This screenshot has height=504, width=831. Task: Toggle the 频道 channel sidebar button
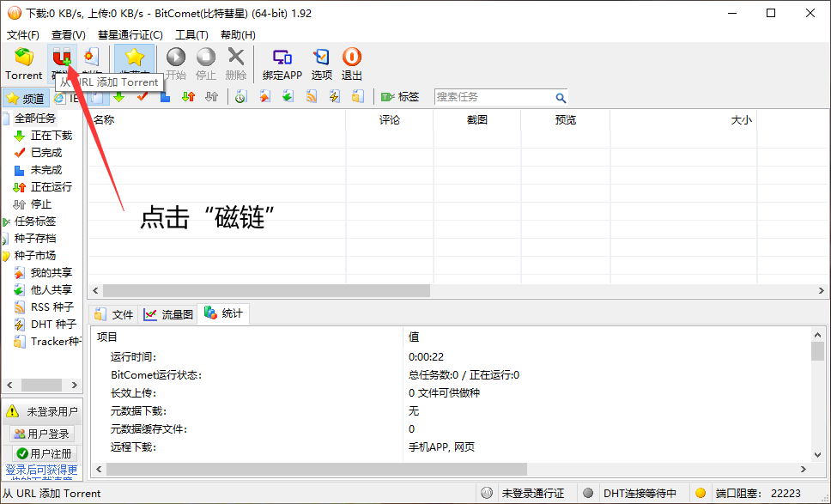point(25,98)
